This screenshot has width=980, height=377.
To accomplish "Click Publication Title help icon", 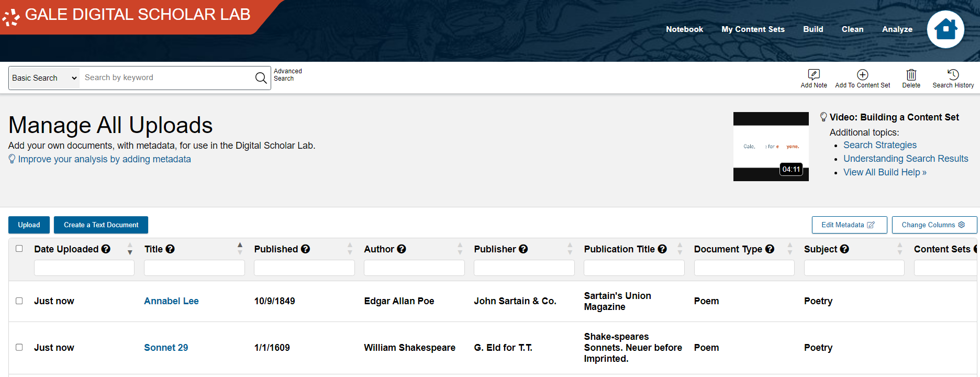I will pos(662,249).
